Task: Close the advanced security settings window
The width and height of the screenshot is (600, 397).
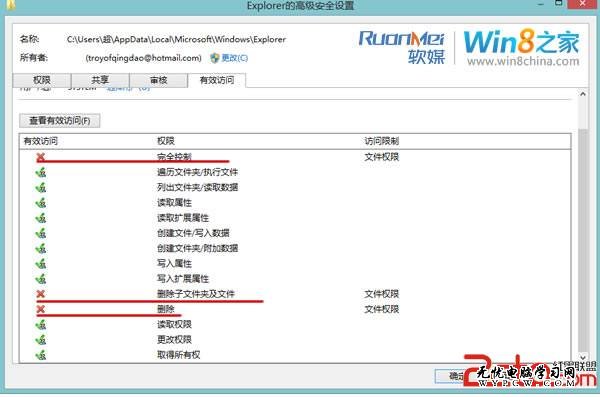Action: pos(583,4)
